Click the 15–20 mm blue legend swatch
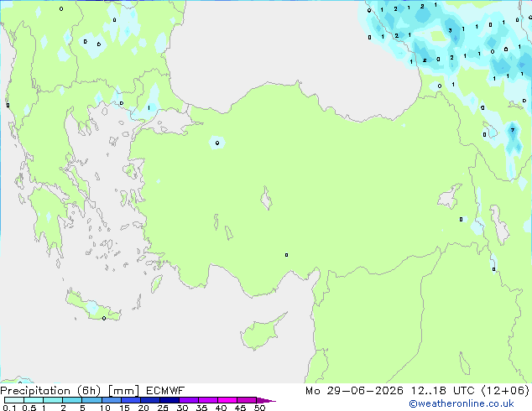The width and height of the screenshot is (532, 411). tap(131, 400)
